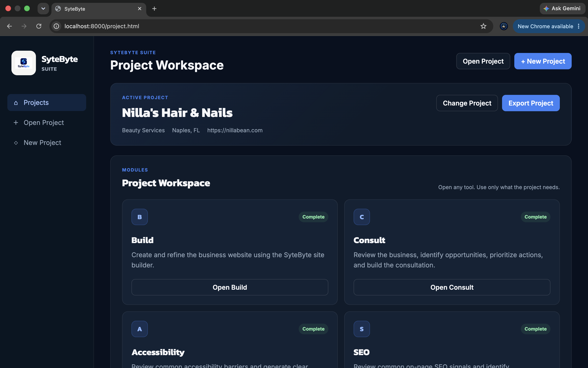Click the Complete badge on Build card

coord(313,217)
